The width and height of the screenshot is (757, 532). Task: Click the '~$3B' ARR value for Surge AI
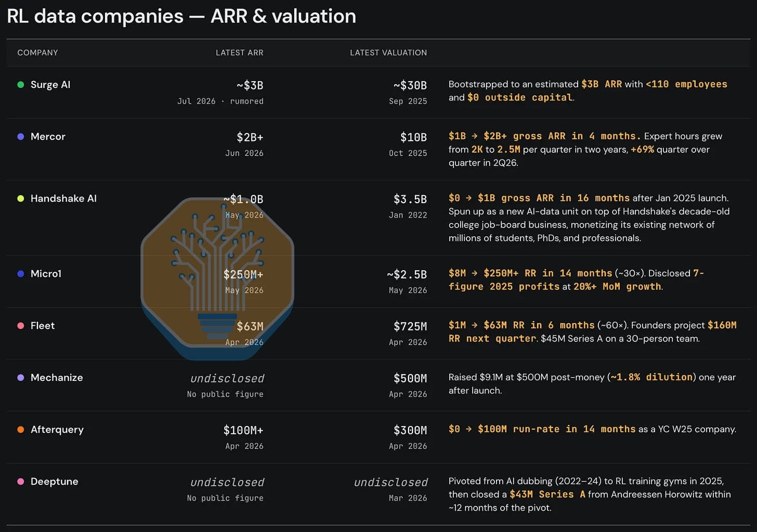tap(250, 85)
